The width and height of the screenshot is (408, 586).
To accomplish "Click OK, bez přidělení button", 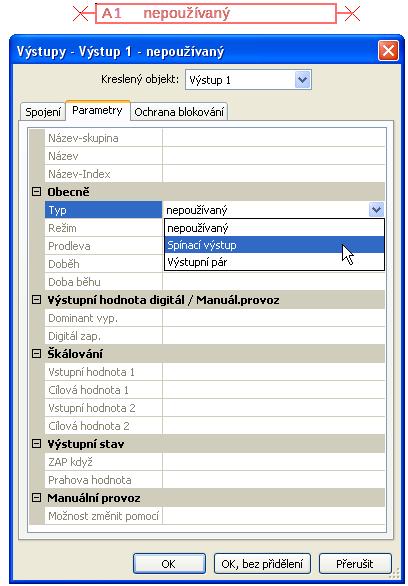I will 262,564.
